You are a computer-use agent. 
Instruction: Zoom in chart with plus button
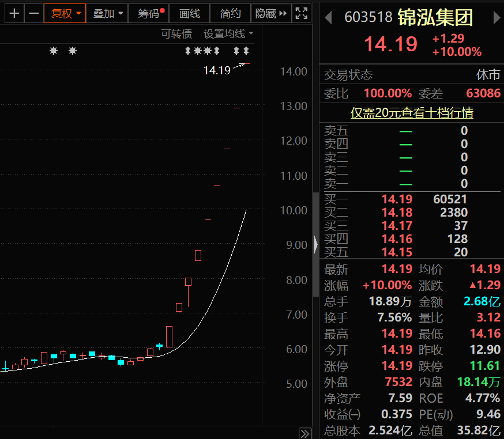click(x=14, y=13)
